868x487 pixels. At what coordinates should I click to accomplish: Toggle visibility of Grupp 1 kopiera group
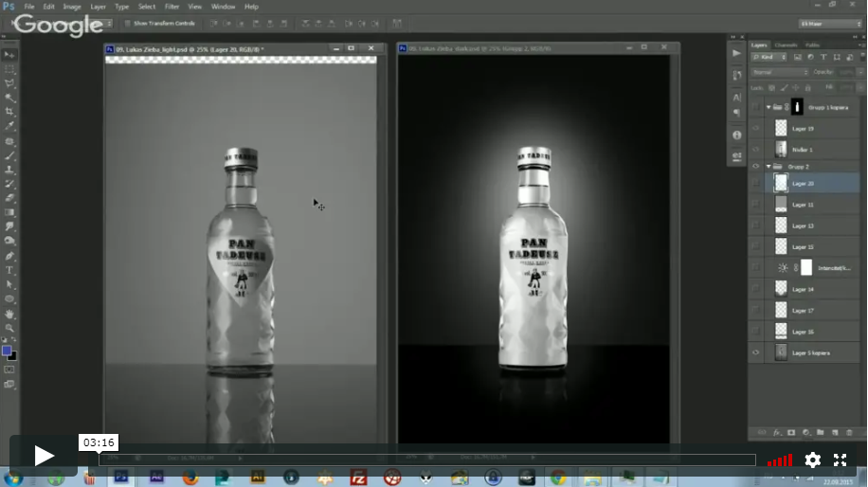tap(755, 107)
